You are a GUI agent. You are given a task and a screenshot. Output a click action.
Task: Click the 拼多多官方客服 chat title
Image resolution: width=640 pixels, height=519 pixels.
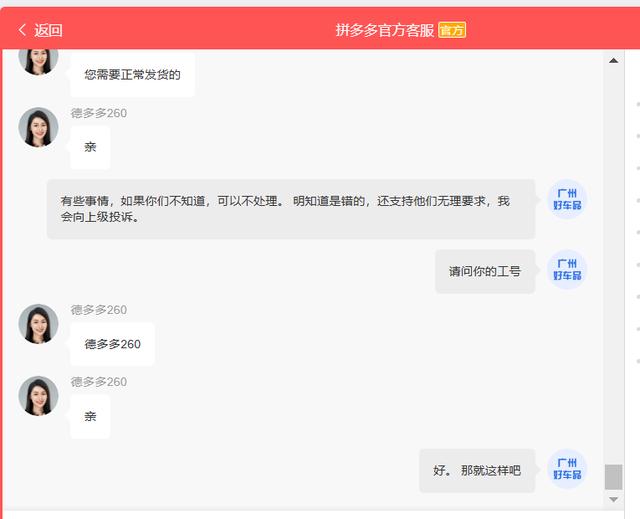385,30
